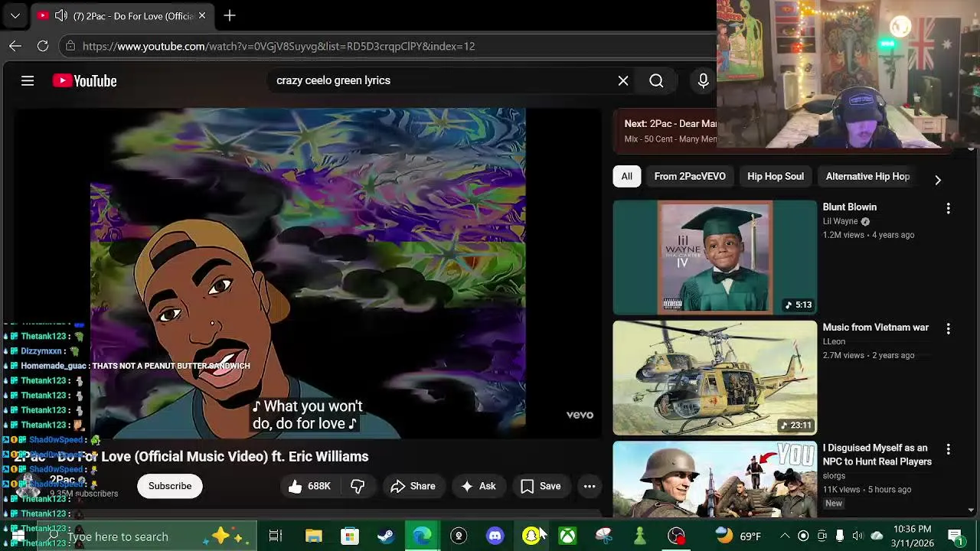Click the Mix - 50 Cent - Many Men playlist subtitle
Screen dimensions: 980x551
pos(670,139)
